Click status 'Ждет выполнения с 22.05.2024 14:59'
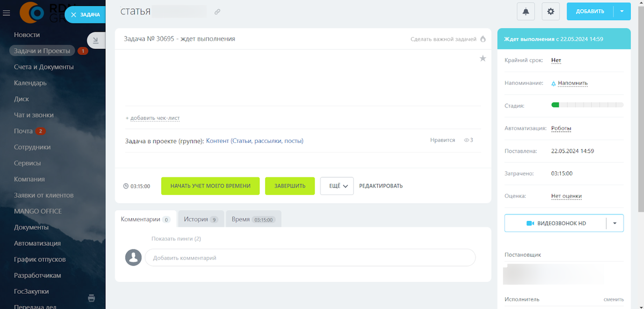The image size is (644, 309). coord(553,39)
